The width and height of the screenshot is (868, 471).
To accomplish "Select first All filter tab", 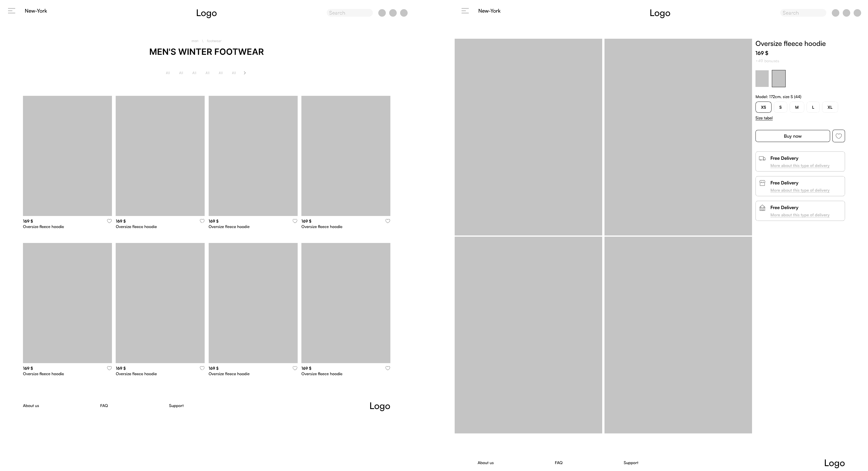I will click(168, 73).
